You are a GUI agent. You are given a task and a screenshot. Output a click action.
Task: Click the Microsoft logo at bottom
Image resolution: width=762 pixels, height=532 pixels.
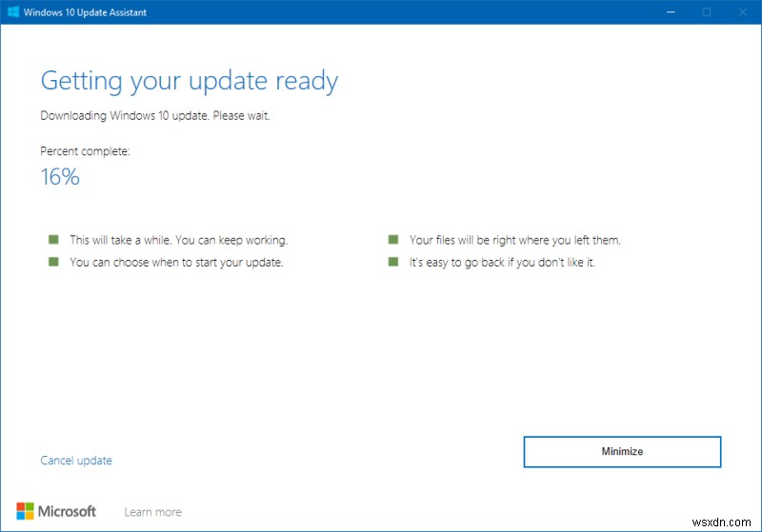click(x=56, y=511)
